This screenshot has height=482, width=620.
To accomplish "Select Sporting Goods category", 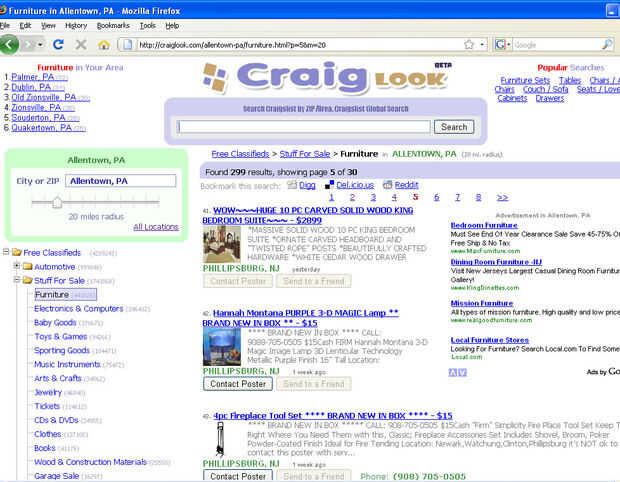I will tap(62, 350).
